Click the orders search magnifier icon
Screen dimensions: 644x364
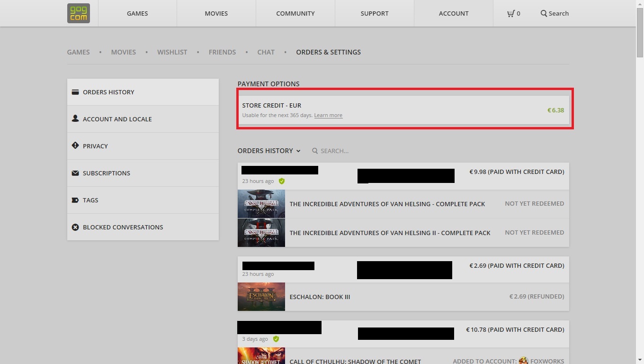tap(315, 151)
